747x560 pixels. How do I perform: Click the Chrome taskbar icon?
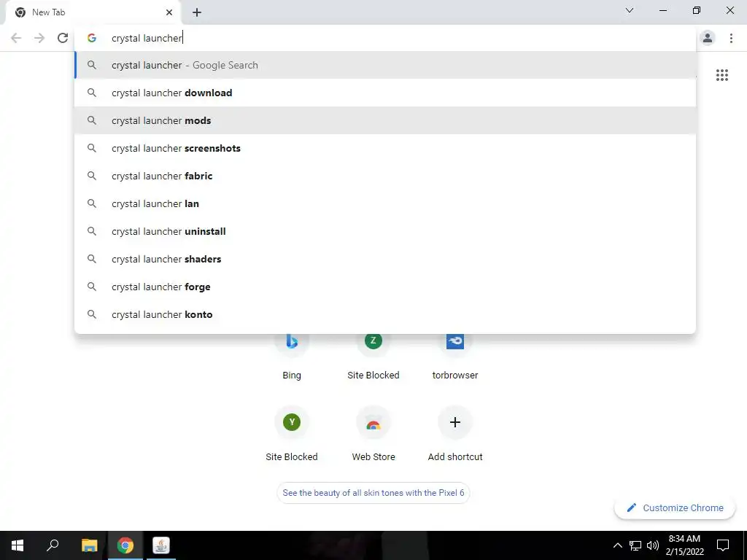point(125,545)
